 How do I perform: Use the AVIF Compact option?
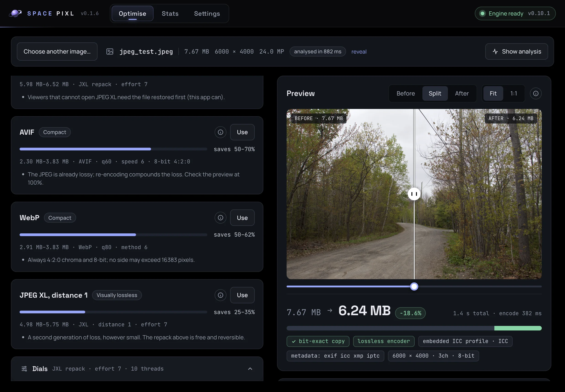242,132
